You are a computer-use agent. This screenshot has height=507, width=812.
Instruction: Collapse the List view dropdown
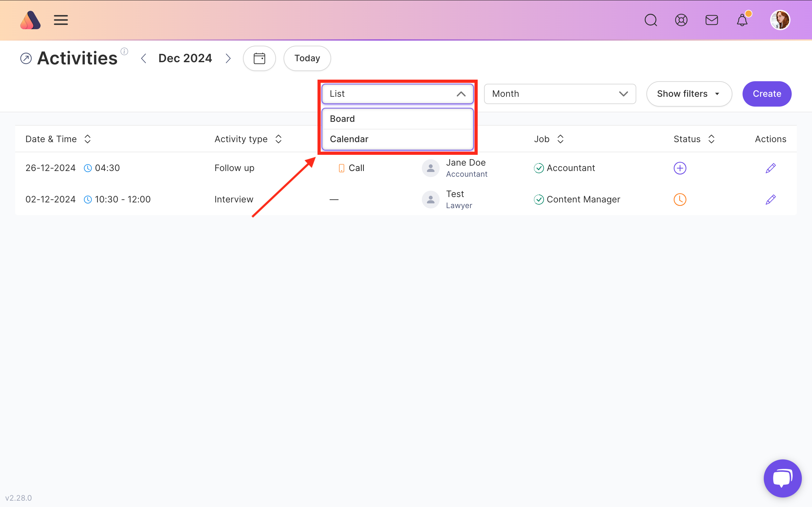pyautogui.click(x=397, y=94)
